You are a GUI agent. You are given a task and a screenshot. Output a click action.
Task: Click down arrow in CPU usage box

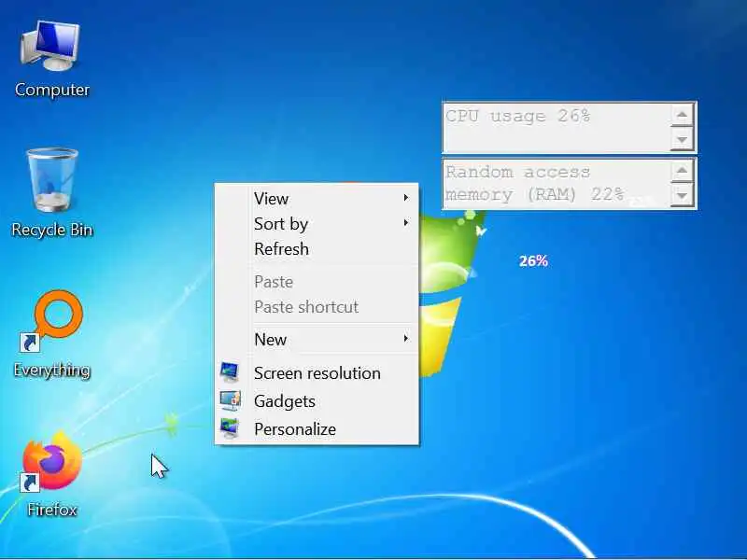pyautogui.click(x=682, y=139)
